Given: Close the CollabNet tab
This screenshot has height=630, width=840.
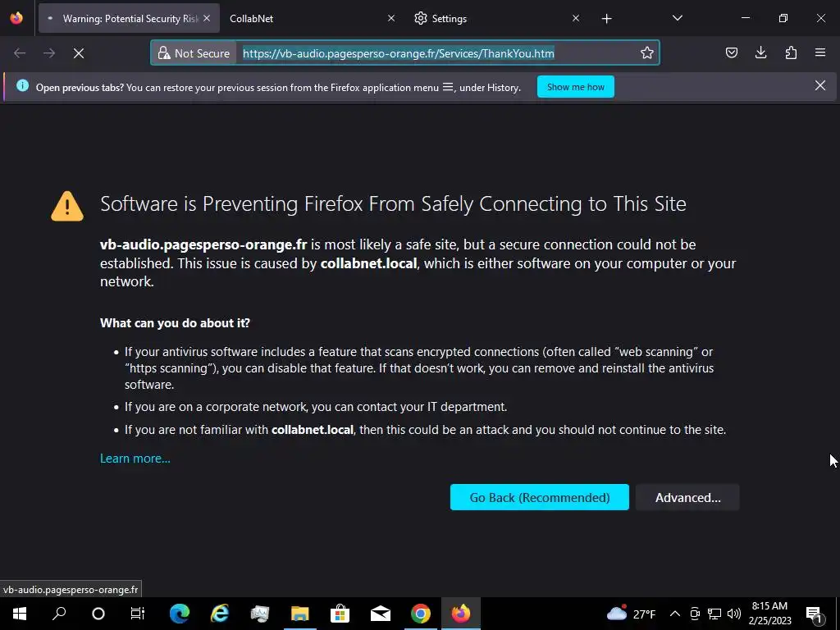Looking at the screenshot, I should tap(391, 18).
